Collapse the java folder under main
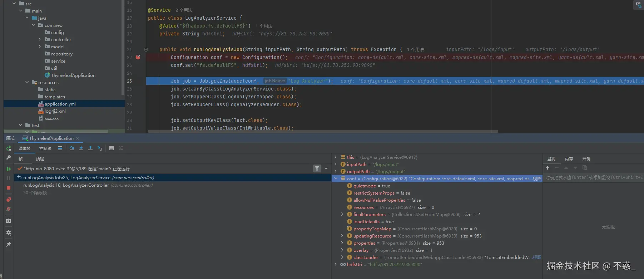The height and width of the screenshot is (279, 644). point(27,18)
